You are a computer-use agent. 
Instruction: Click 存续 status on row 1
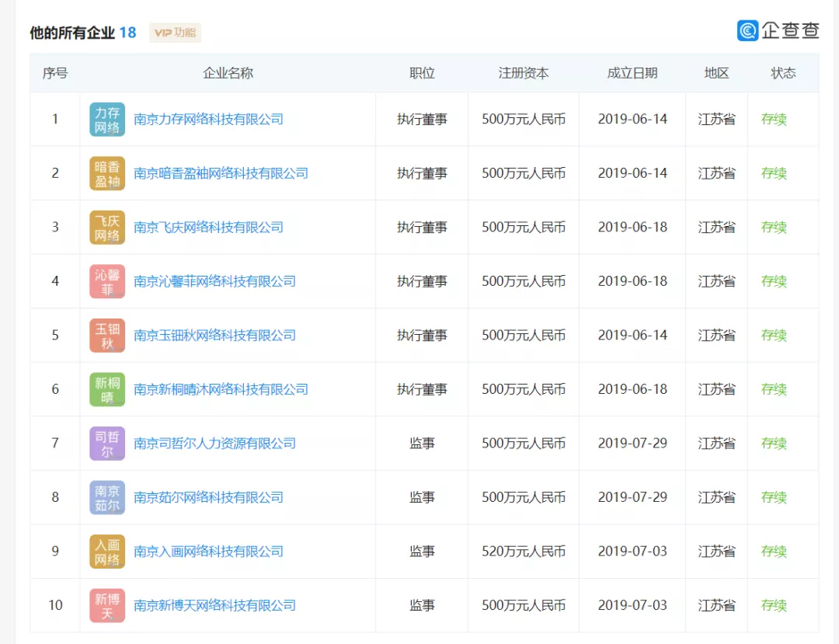tap(775, 119)
